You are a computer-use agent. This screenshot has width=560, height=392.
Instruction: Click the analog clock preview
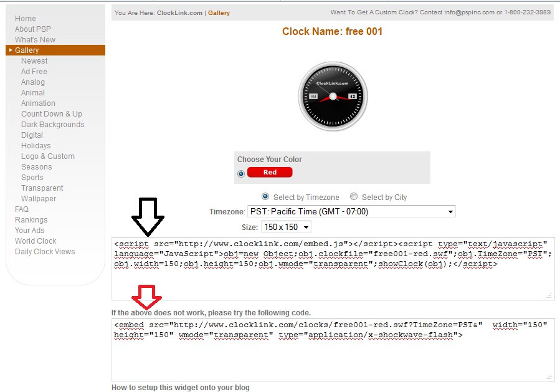[x=333, y=97]
